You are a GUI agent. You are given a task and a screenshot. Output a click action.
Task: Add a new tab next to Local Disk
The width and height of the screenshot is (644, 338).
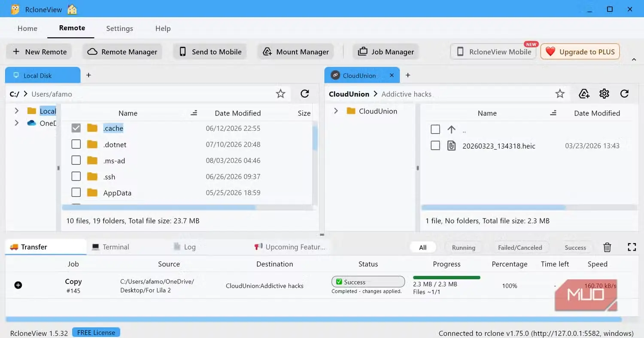88,75
